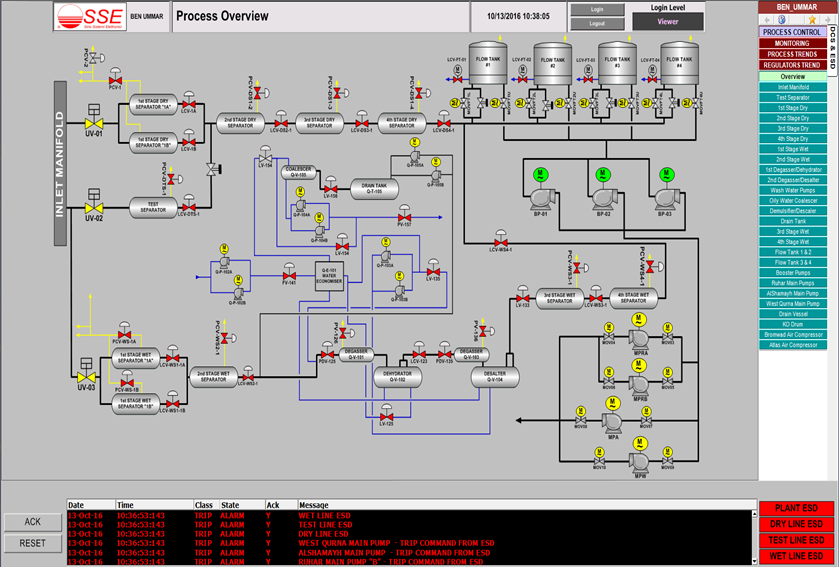Open the PV-157 valve faceplate
839x567 pixels.
point(405,218)
